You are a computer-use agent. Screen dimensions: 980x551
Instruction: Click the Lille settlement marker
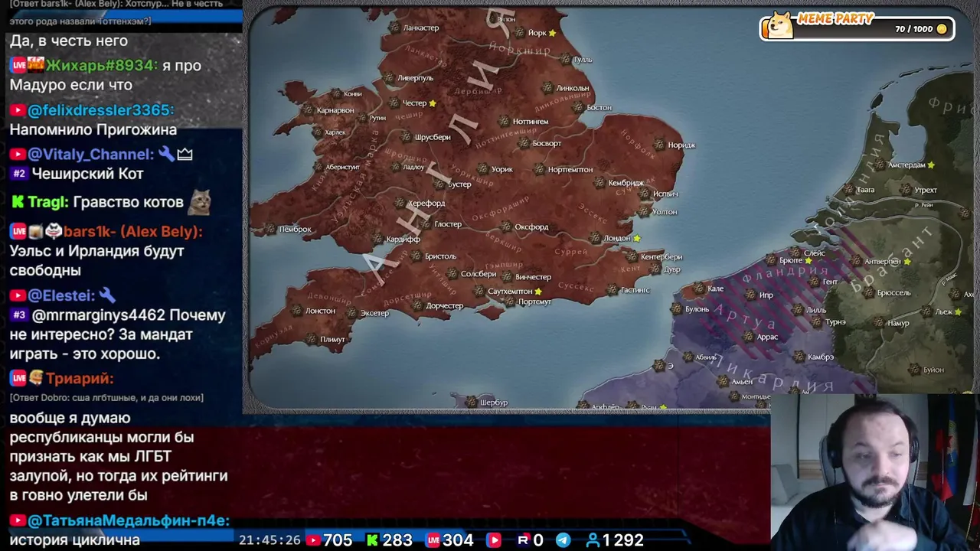798,310
